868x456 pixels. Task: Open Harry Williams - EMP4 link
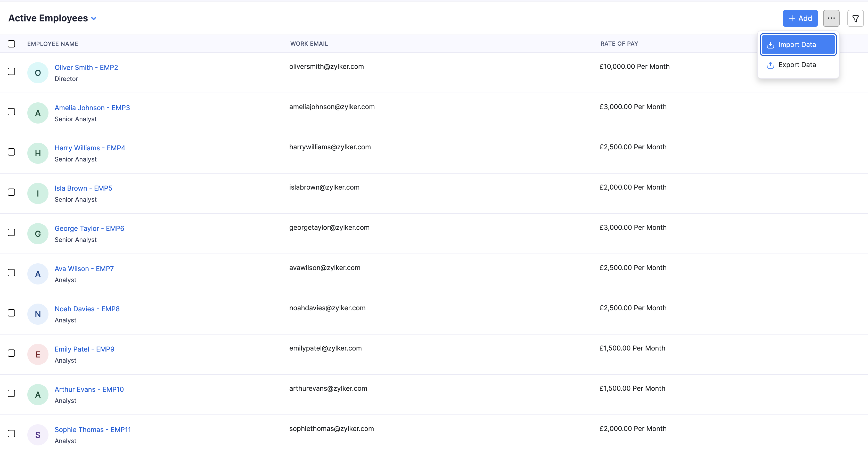[x=90, y=148]
